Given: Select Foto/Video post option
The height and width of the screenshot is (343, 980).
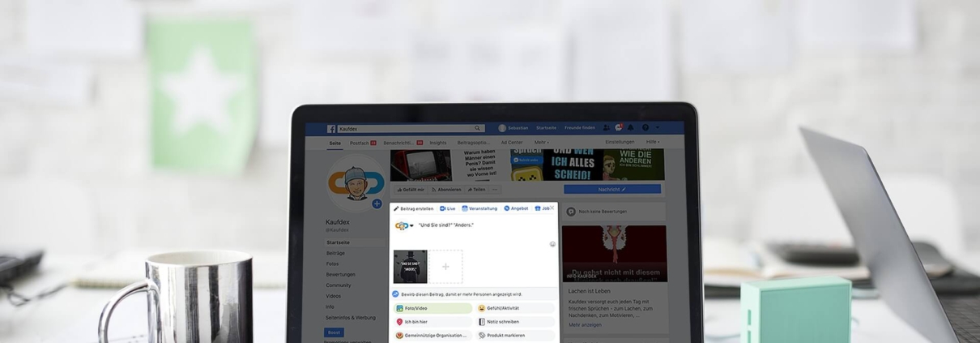Looking at the screenshot, I should pyautogui.click(x=432, y=308).
